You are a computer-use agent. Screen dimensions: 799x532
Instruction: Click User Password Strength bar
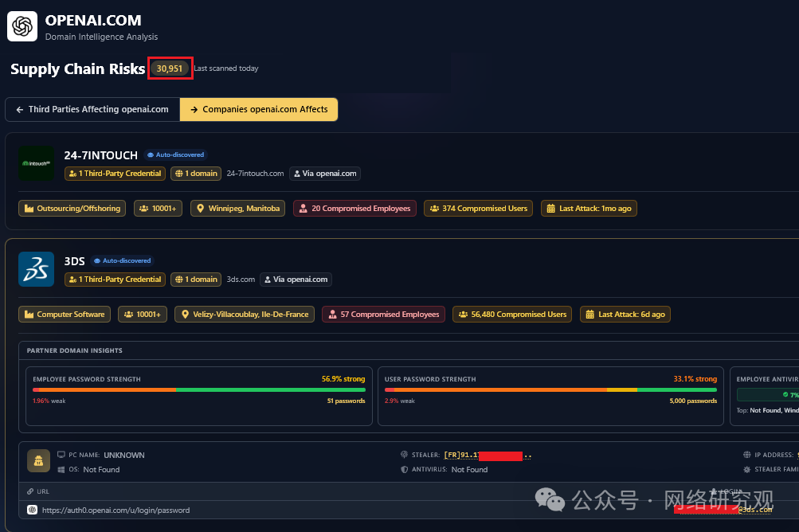point(550,389)
